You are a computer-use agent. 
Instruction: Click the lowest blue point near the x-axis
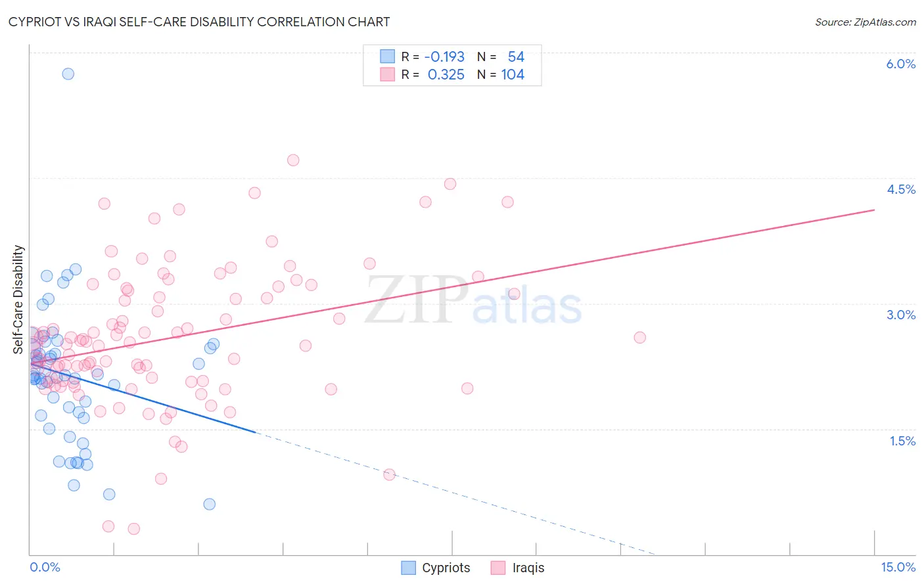209,504
